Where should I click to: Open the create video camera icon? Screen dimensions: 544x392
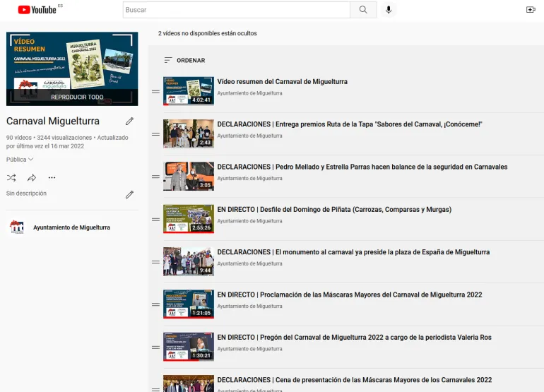pos(531,10)
